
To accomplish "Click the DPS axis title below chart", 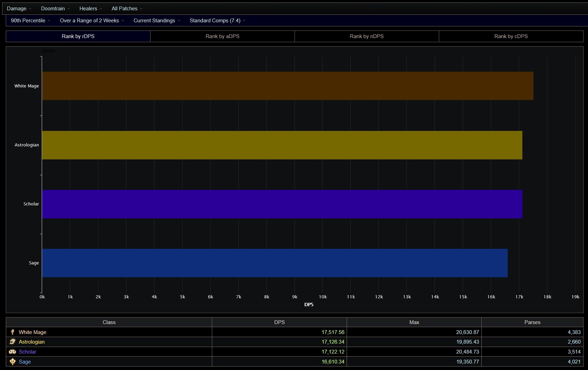I will pyautogui.click(x=309, y=305).
